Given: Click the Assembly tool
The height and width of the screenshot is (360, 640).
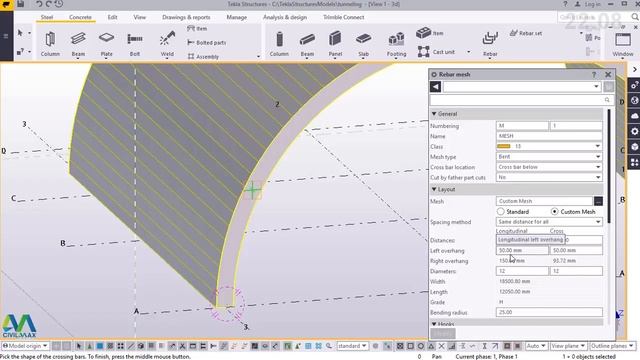Looking at the screenshot, I should (203, 57).
